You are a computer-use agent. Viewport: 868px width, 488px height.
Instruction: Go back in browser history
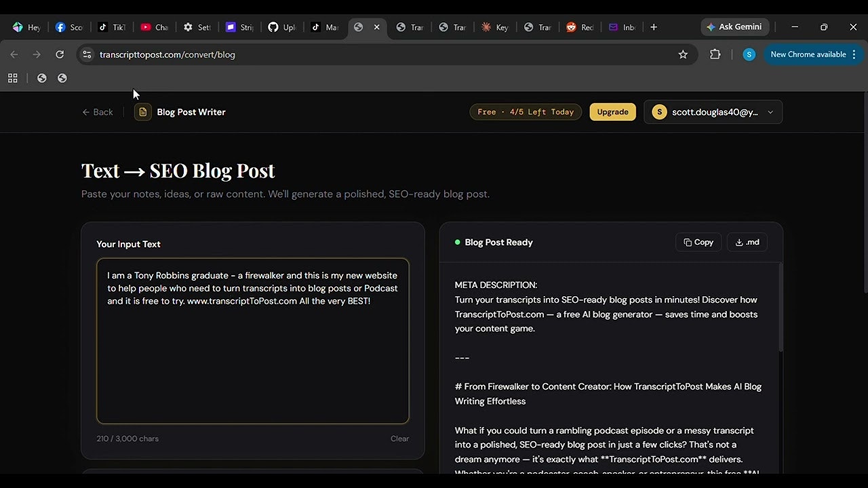point(14,54)
